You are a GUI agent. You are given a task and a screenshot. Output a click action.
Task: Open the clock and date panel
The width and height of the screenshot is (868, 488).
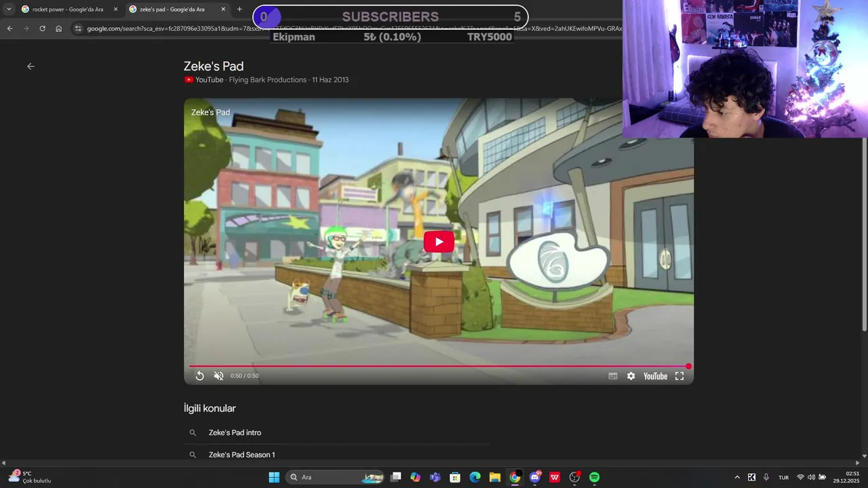tap(846, 477)
